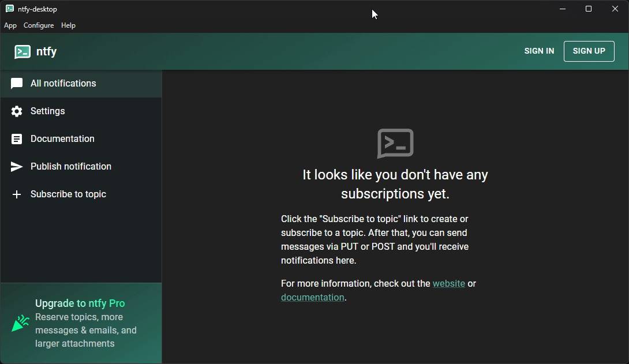Click the large gray ntfy terminal icon

tap(395, 143)
